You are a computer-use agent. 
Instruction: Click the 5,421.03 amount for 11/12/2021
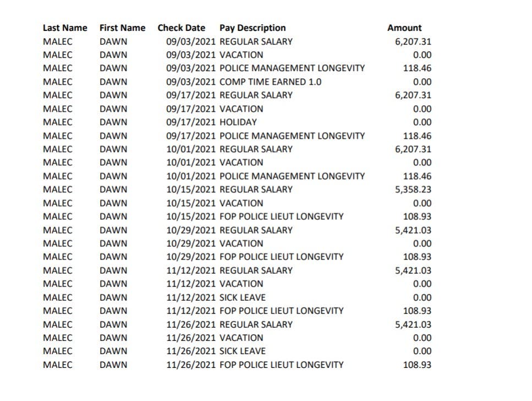coord(413,270)
